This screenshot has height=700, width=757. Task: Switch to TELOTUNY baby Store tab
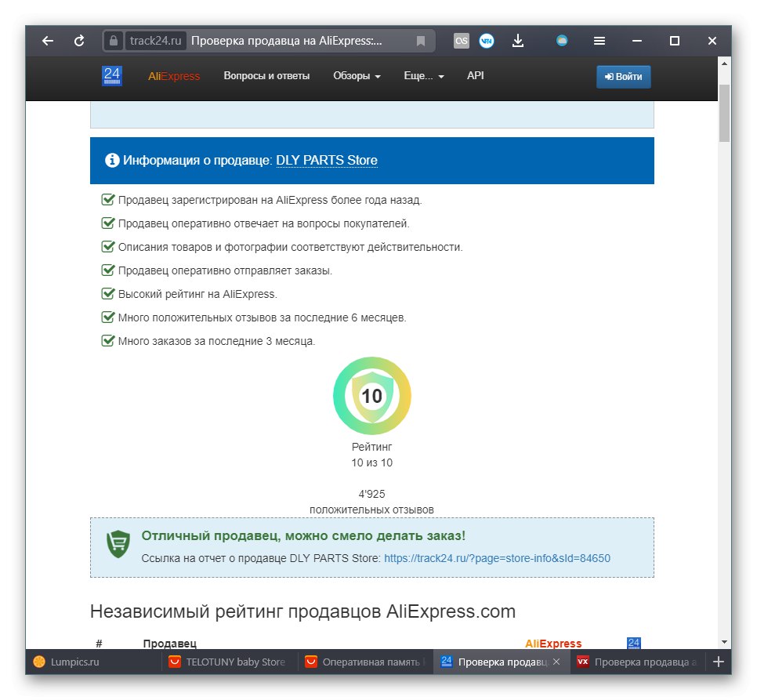coord(230,662)
